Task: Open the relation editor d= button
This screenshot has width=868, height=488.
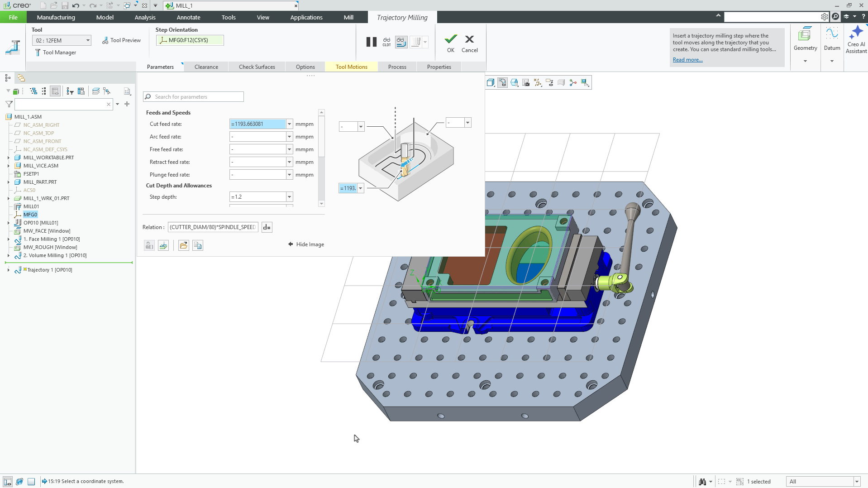Action: [267, 227]
